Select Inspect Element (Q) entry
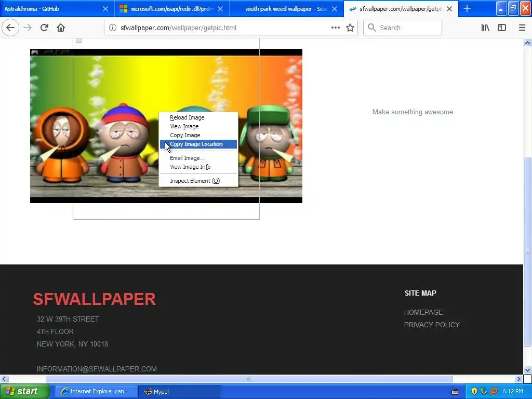Viewport: 532px width, 399px height. pyautogui.click(x=198, y=181)
